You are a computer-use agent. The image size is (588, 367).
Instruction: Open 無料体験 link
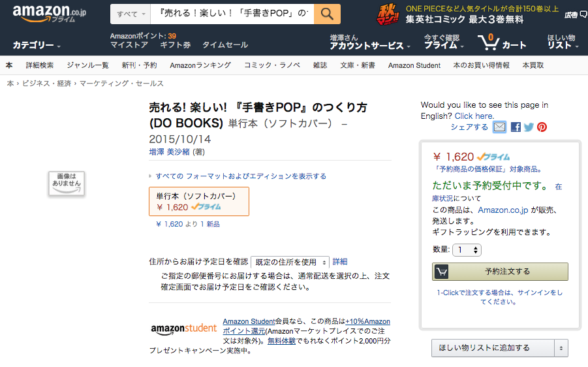coord(282,341)
